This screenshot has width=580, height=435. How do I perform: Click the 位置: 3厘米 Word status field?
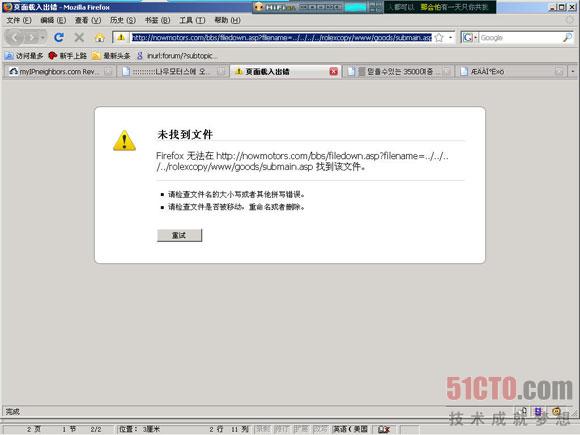pyautogui.click(x=139, y=429)
